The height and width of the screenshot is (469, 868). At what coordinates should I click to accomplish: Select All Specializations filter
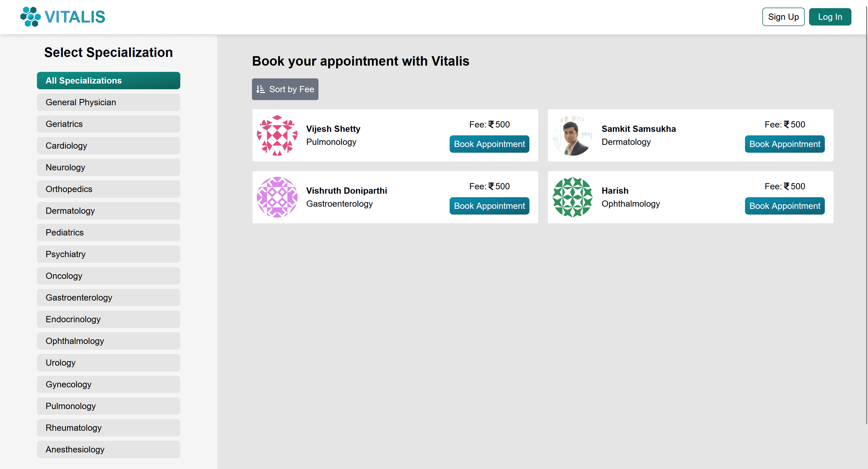click(x=109, y=81)
